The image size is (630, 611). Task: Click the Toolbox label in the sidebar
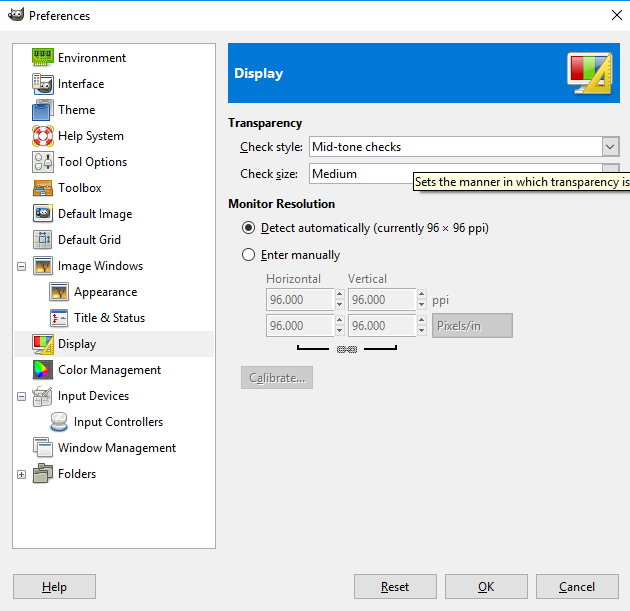(80, 188)
